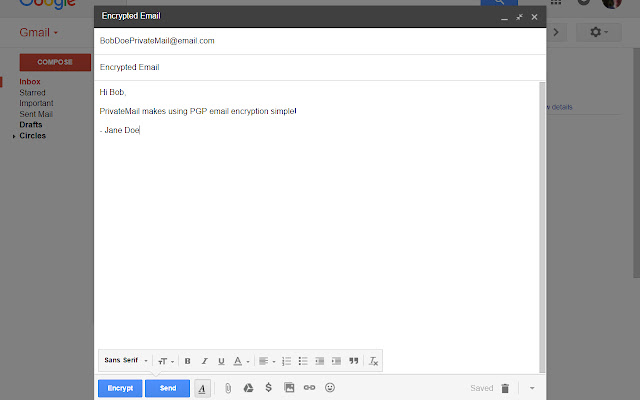Open the emoticon picker
Image resolution: width=640 pixels, height=400 pixels.
[x=330, y=387]
